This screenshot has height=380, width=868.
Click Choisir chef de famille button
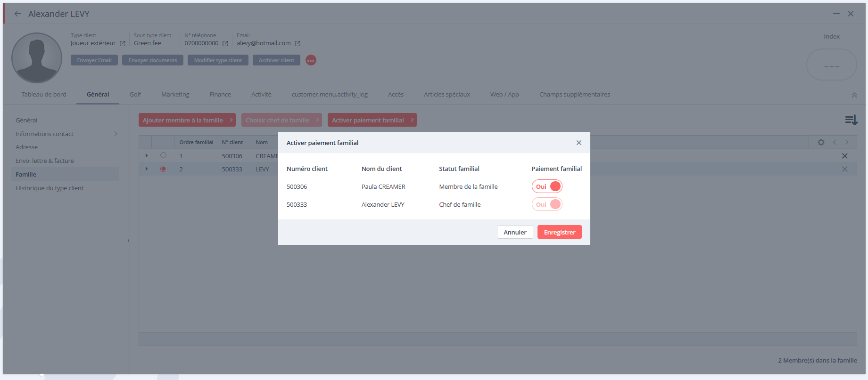[281, 120]
